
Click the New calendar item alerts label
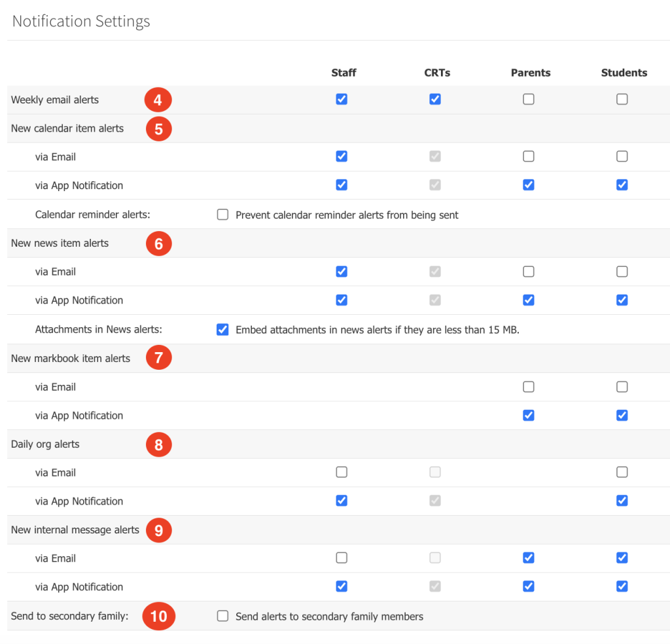(67, 128)
